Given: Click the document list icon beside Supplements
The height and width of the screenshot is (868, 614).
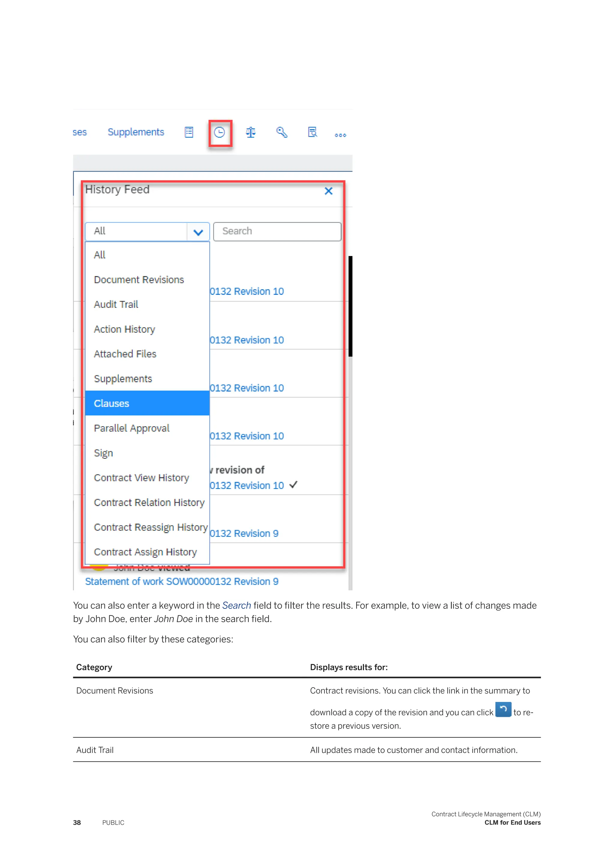Looking at the screenshot, I should click(189, 132).
